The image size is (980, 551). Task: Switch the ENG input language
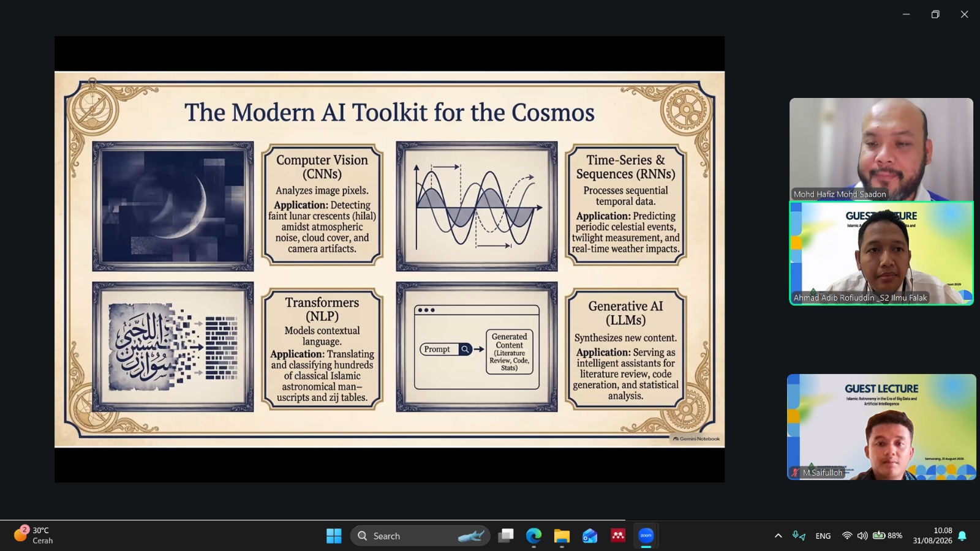823,536
